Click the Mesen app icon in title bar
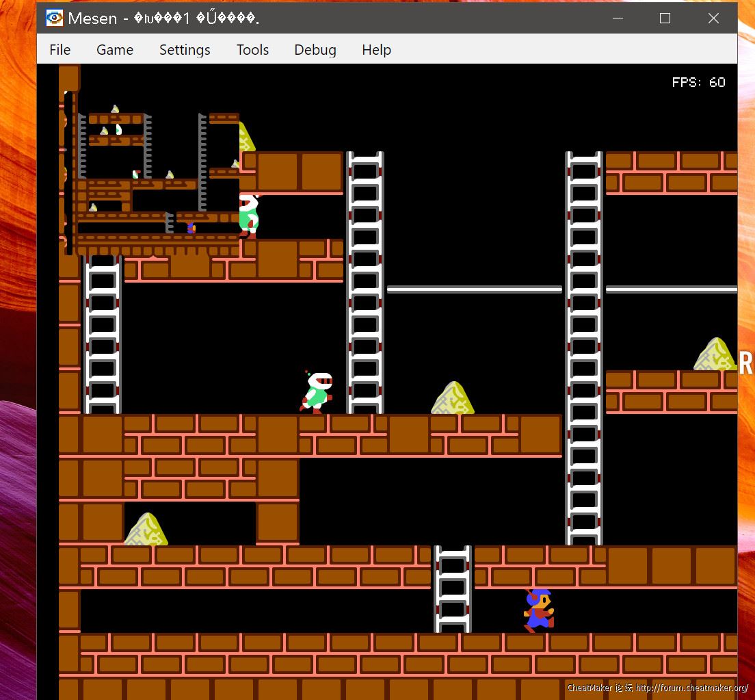Image resolution: width=755 pixels, height=700 pixels. (x=54, y=18)
